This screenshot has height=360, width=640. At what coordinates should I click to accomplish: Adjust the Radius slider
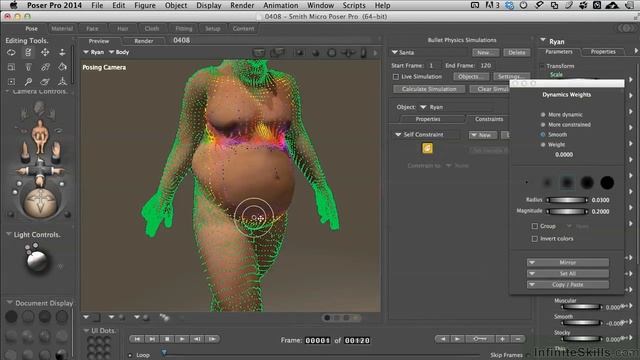pyautogui.click(x=567, y=200)
